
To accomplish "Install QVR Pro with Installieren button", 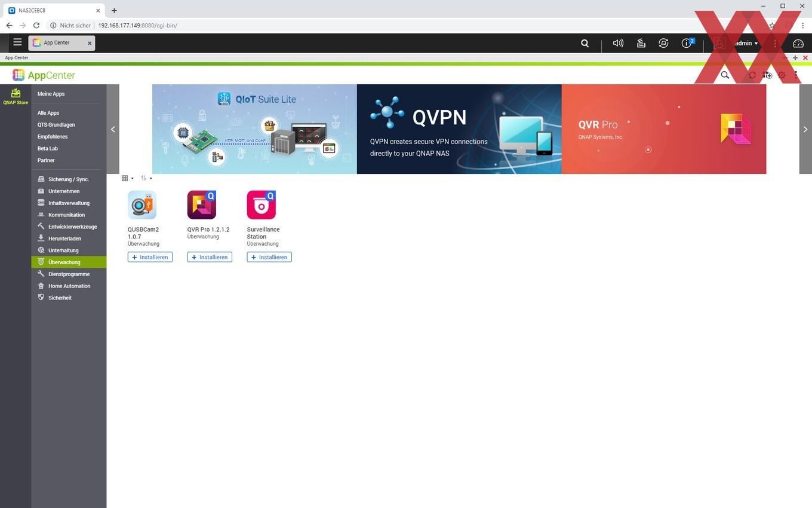I will point(210,257).
